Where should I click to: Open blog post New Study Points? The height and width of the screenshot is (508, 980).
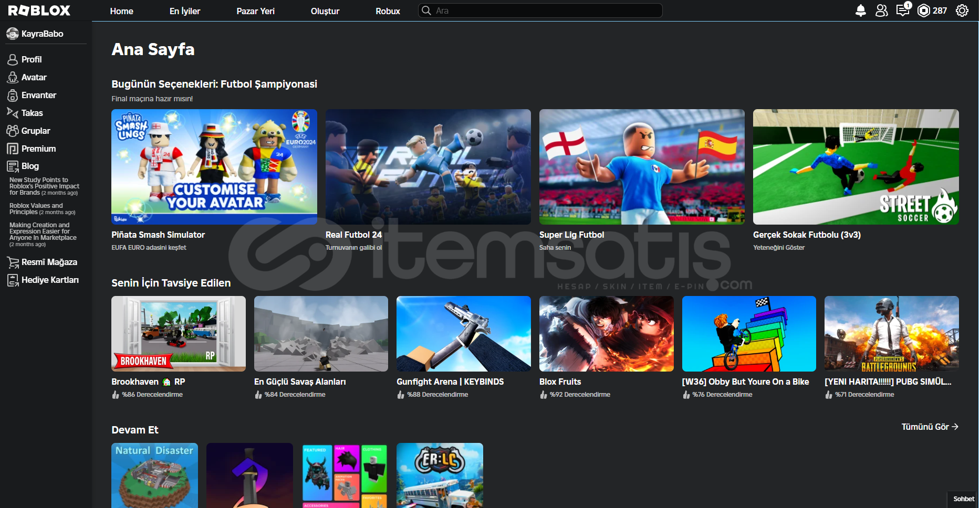(x=45, y=186)
